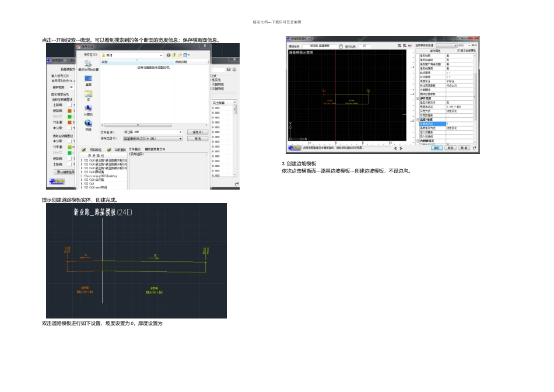Select the Network location in the save sidebar
Screen dimensions: 554x392
click(x=88, y=125)
